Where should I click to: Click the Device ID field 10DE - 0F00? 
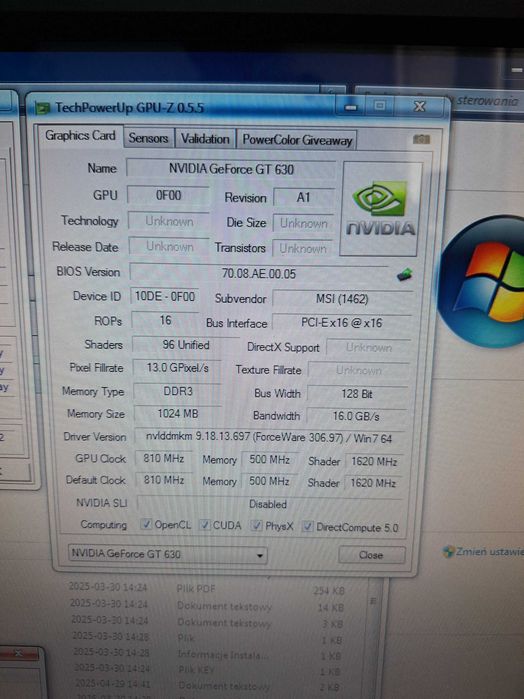(165, 296)
